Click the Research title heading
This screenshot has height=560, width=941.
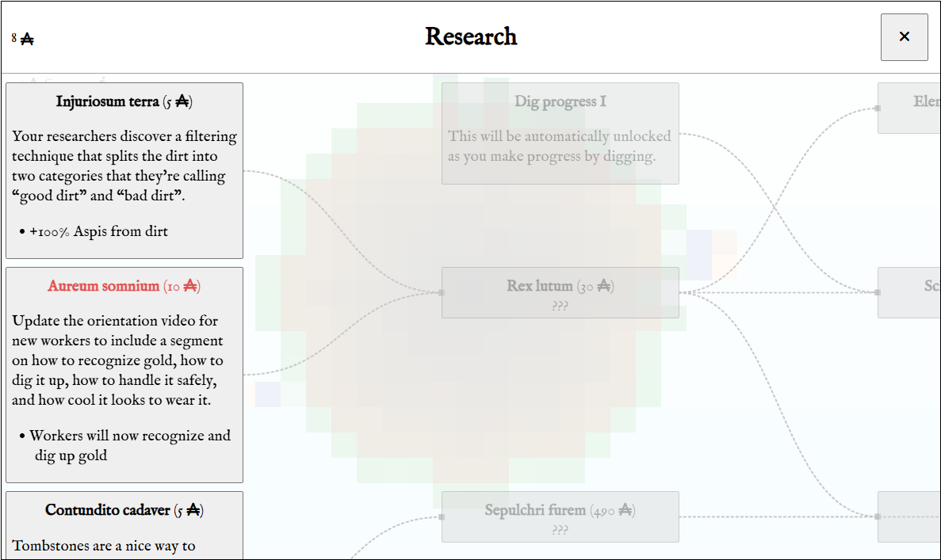(x=471, y=36)
